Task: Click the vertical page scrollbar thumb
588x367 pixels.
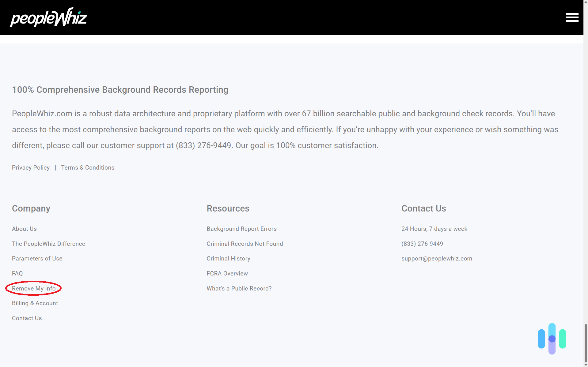Action: (586, 343)
